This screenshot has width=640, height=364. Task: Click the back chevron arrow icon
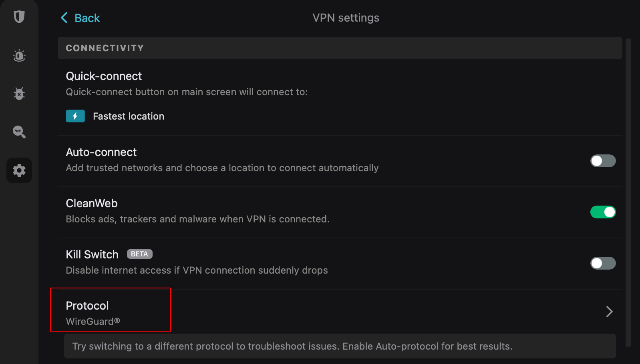pos(64,18)
